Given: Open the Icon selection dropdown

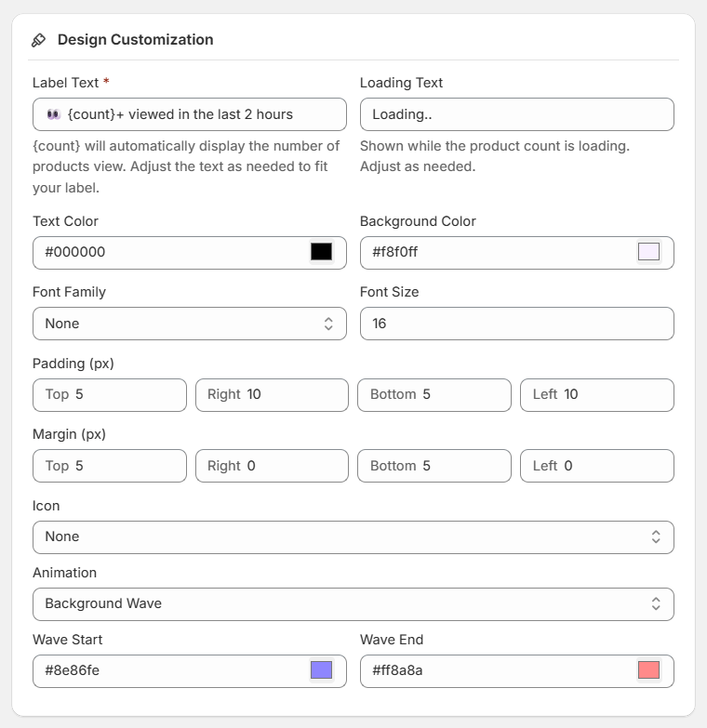Looking at the screenshot, I should pyautogui.click(x=353, y=536).
